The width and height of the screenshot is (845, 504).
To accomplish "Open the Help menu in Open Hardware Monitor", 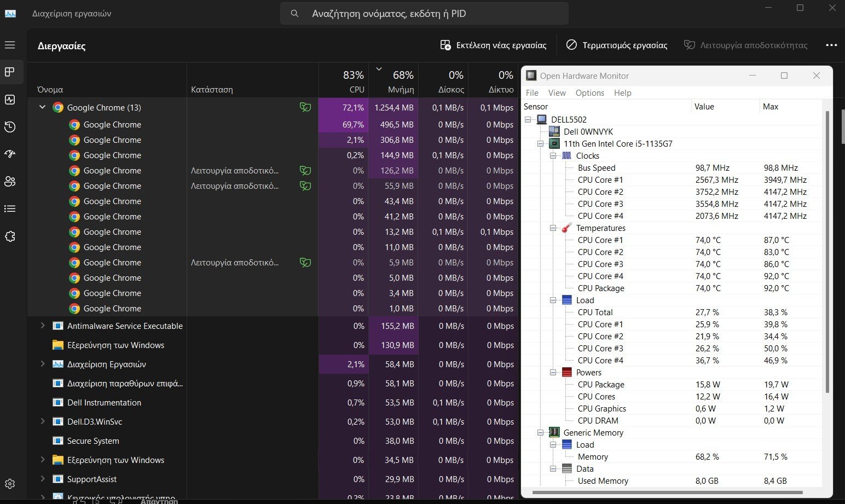I will click(623, 93).
